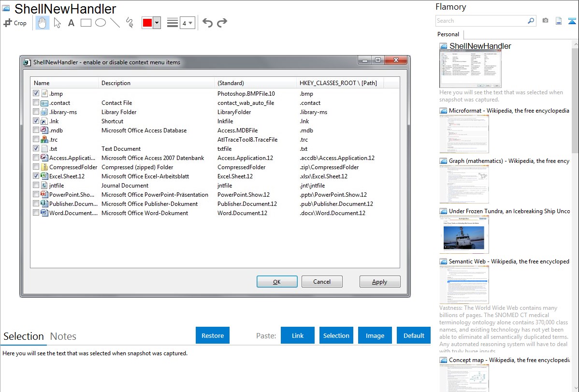Select the Crop tool

[x=15, y=23]
